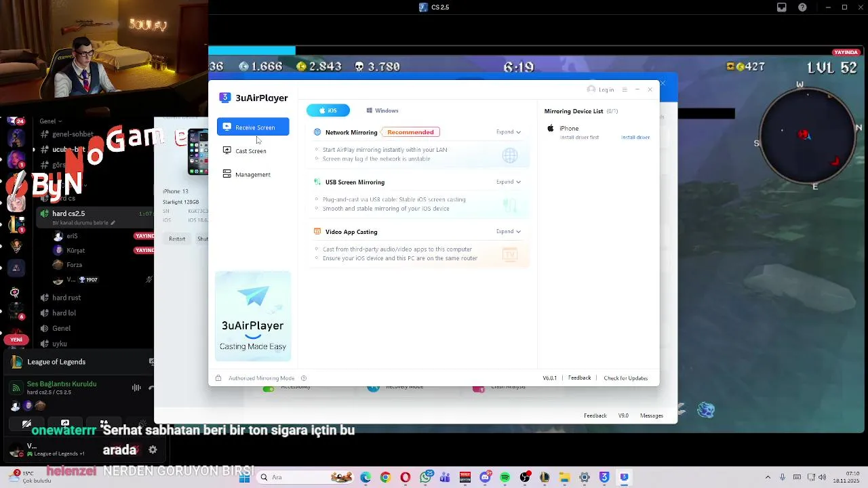
Task: Toggle Discord camera button
Action: [26, 424]
